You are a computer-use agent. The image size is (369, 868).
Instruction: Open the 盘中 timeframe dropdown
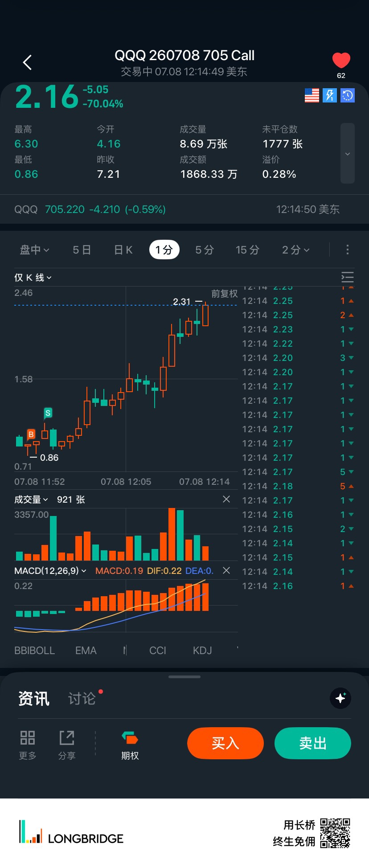coord(35,250)
